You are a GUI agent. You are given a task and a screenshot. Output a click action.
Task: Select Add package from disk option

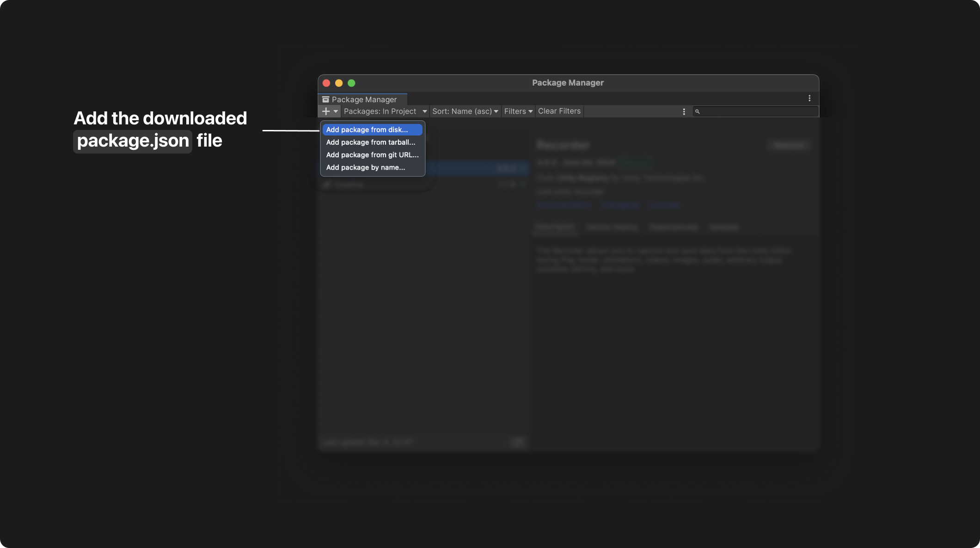coord(372,129)
